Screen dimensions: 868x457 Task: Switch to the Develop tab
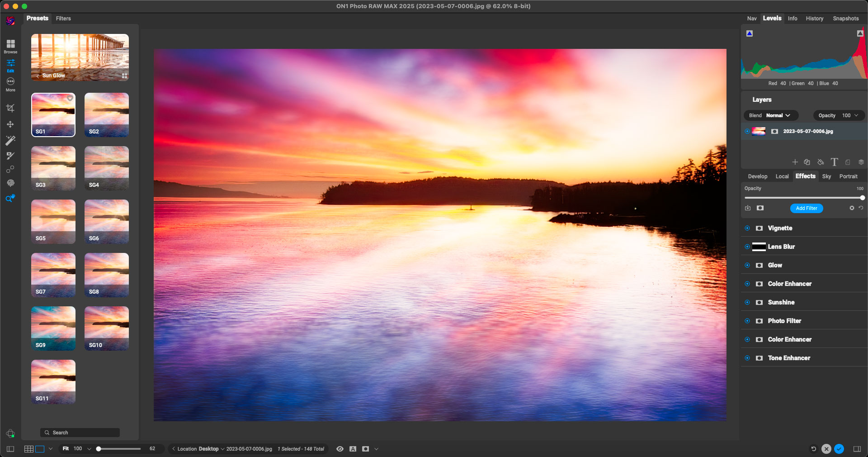[757, 176]
